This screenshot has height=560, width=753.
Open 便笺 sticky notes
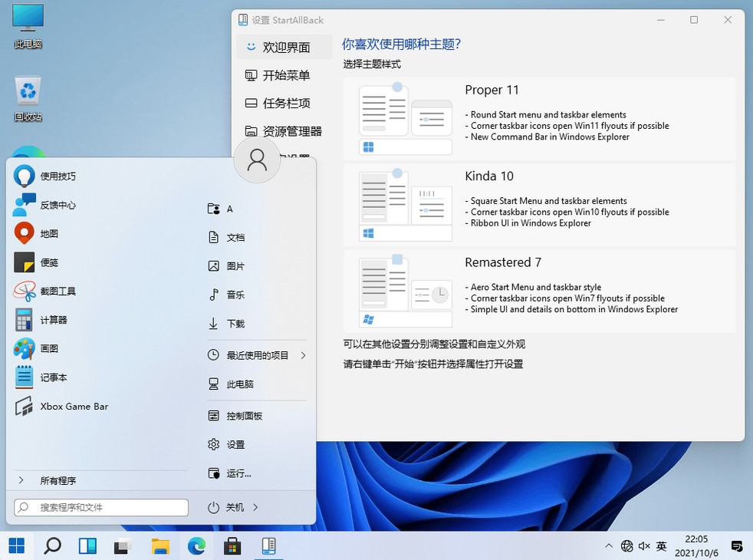(x=37, y=262)
